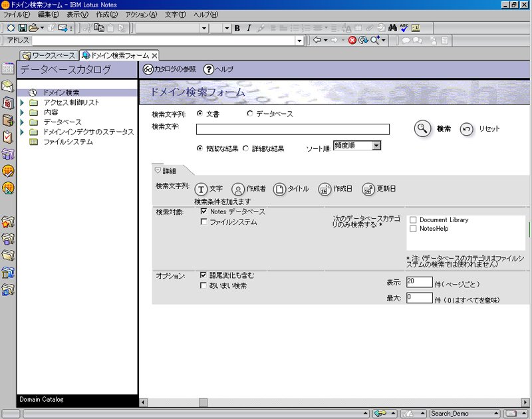Select the データベース radio button

tap(250, 114)
